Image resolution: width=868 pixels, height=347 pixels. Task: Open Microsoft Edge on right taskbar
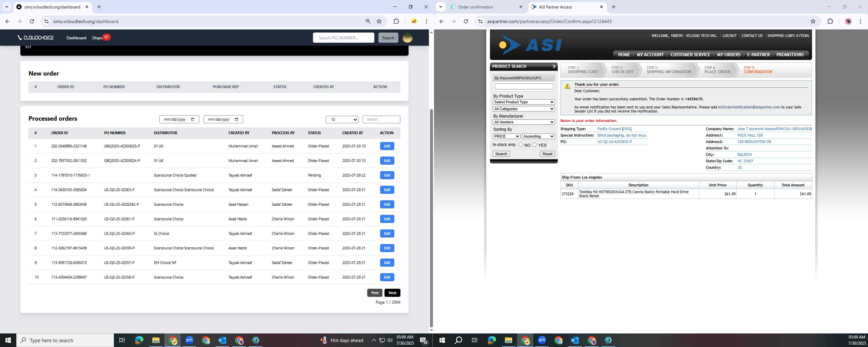[492, 340]
